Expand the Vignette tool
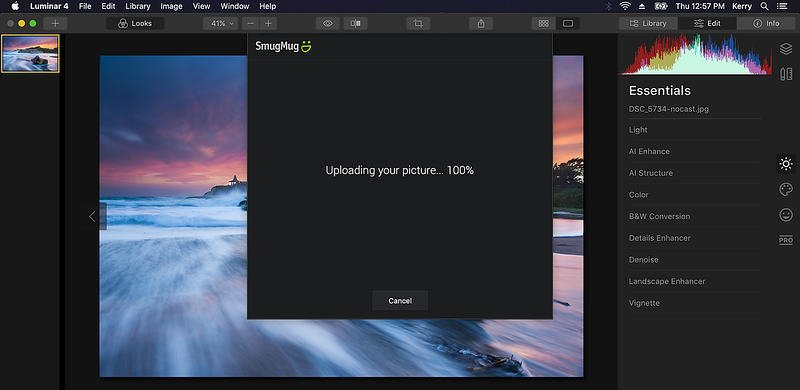800x390 pixels. (694, 303)
